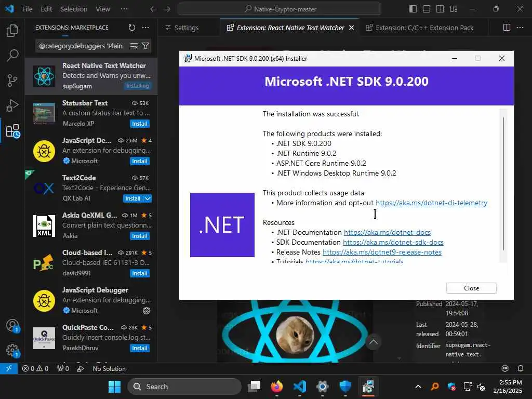Click the extensions search input field
Image resolution: width=532 pixels, height=399 pixels.
[82, 46]
